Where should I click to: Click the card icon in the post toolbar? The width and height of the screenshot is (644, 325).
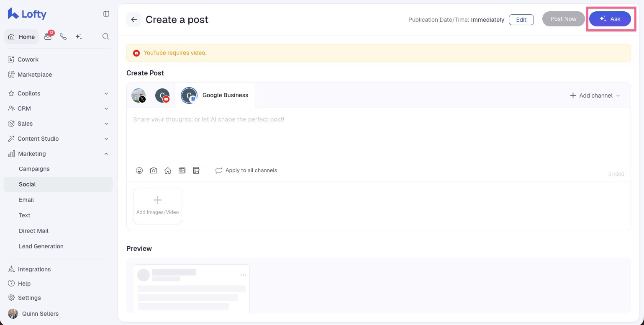pos(182,170)
